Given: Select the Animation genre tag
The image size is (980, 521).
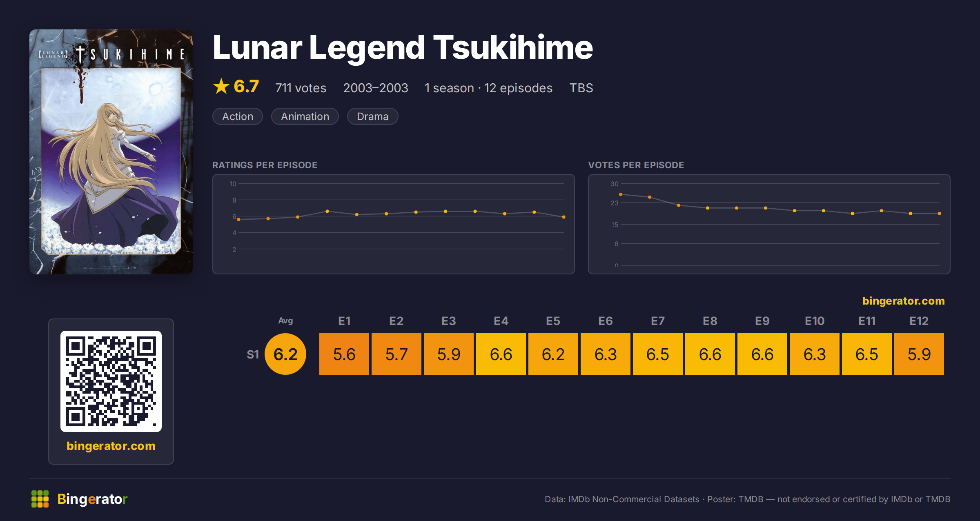Looking at the screenshot, I should point(305,116).
